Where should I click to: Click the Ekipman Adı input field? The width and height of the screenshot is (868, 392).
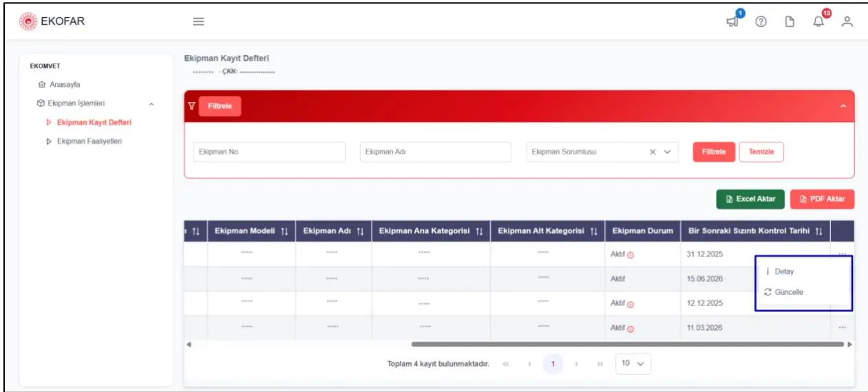(x=436, y=152)
